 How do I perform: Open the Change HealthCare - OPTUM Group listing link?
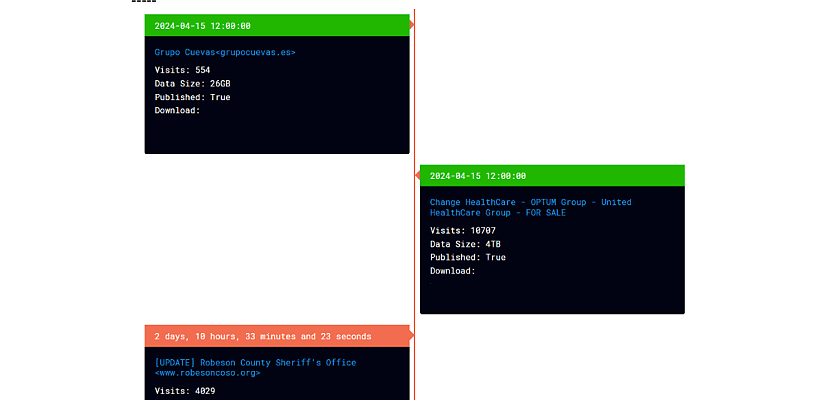[x=530, y=207]
